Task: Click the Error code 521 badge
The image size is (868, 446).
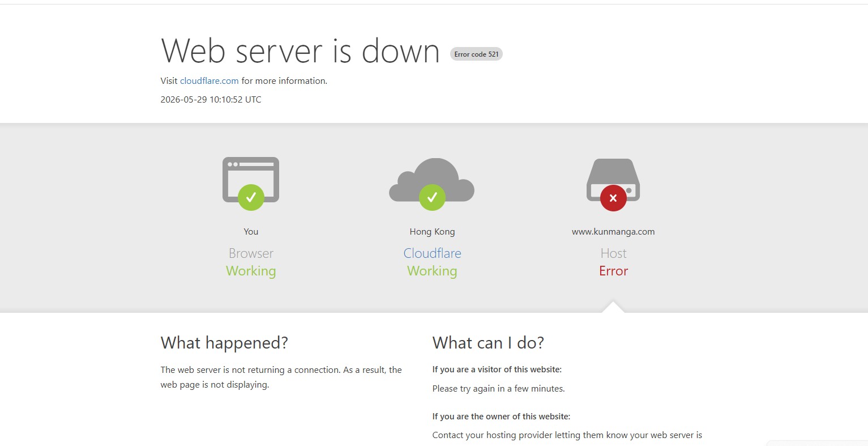Action: pos(476,54)
